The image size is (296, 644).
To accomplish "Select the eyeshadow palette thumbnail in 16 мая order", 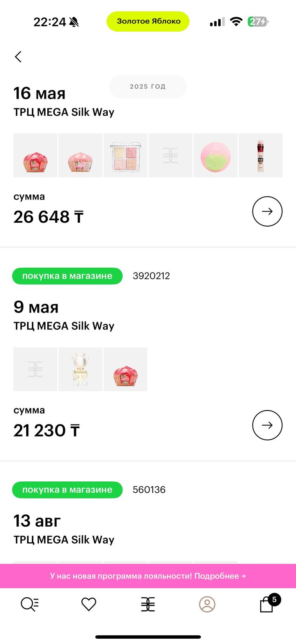I will pyautogui.click(x=125, y=155).
